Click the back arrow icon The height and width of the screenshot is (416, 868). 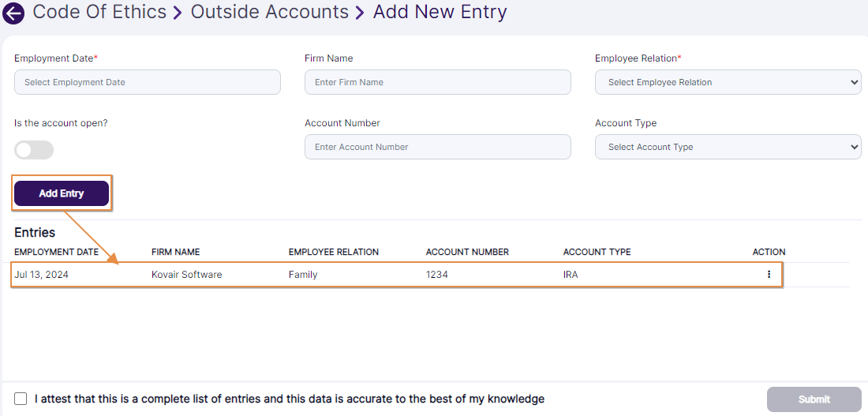(13, 13)
